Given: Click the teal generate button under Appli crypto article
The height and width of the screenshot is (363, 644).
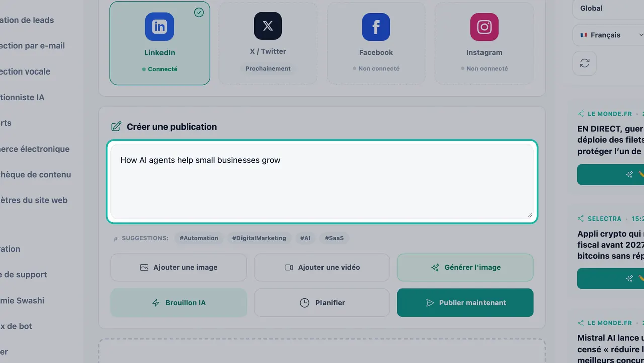Looking at the screenshot, I should coord(611,279).
